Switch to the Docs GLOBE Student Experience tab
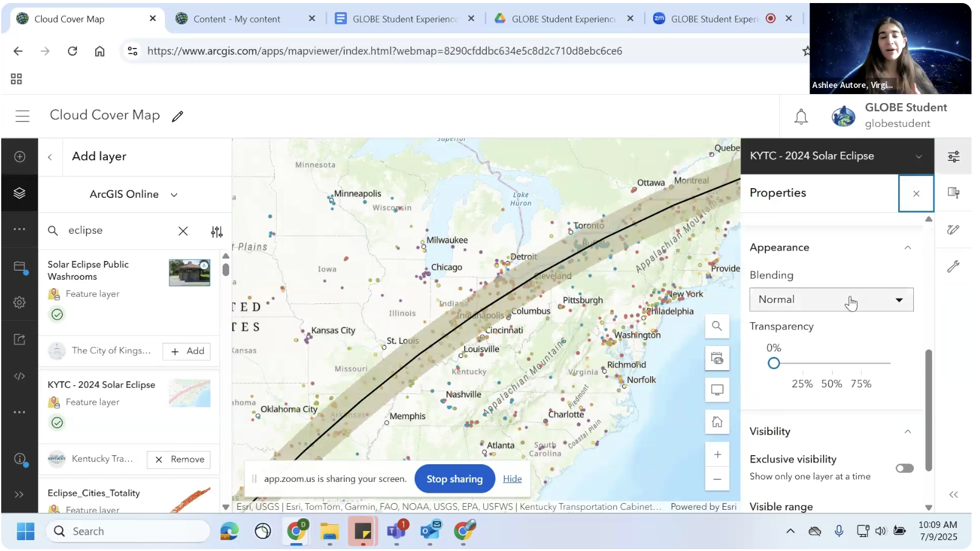980x551 pixels. (x=404, y=19)
